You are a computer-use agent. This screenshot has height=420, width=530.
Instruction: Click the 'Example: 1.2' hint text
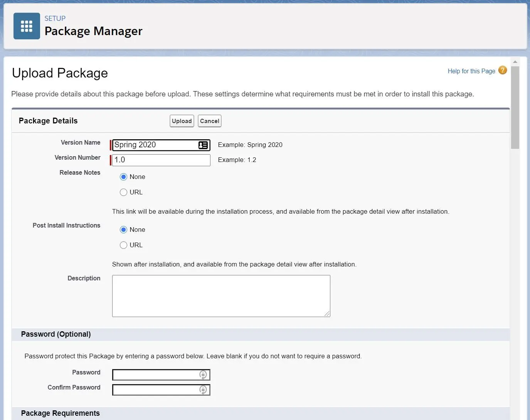(x=237, y=160)
